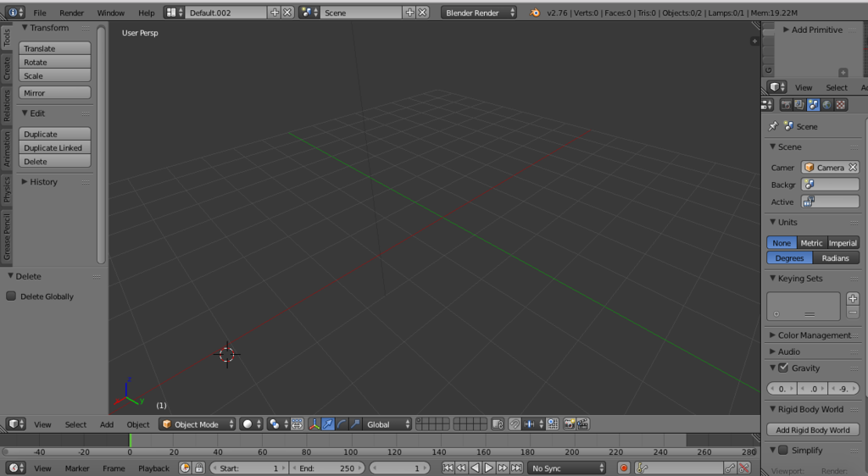
Task: Add a new scene with plus
Action: 409,12
